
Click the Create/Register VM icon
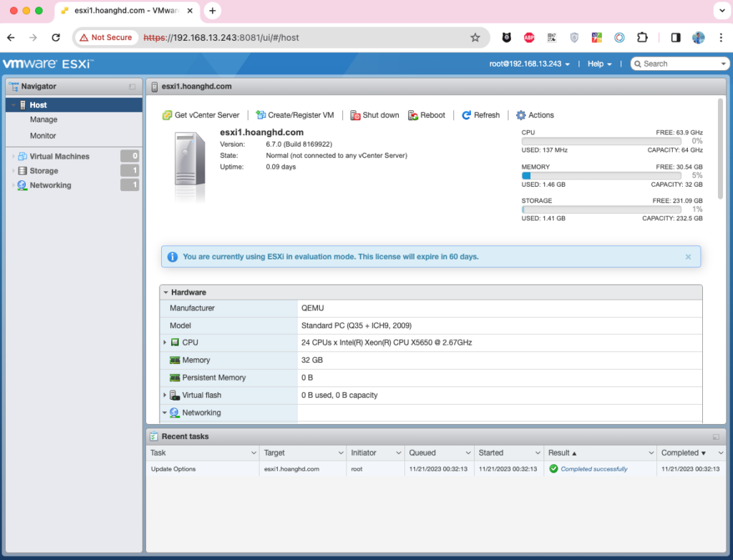pyautogui.click(x=261, y=115)
